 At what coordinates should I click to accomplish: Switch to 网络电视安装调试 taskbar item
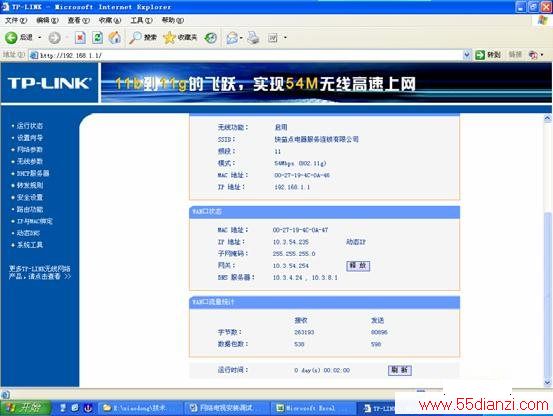226,408
